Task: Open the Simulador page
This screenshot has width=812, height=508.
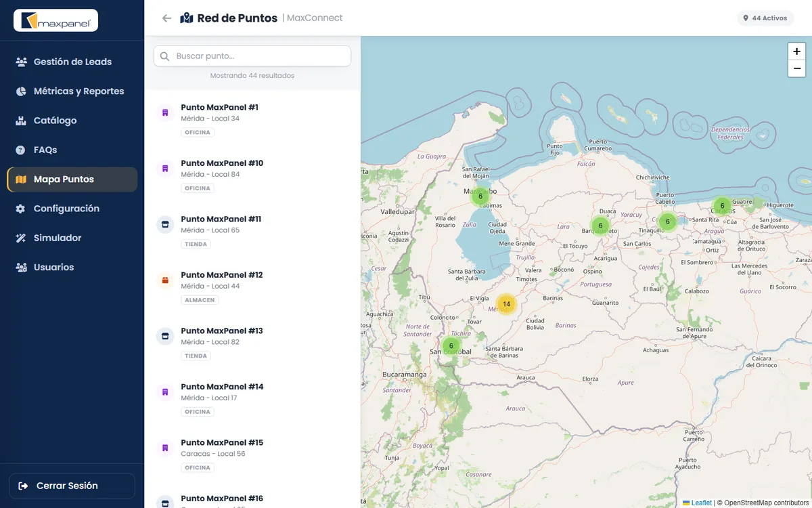Action: (72, 238)
